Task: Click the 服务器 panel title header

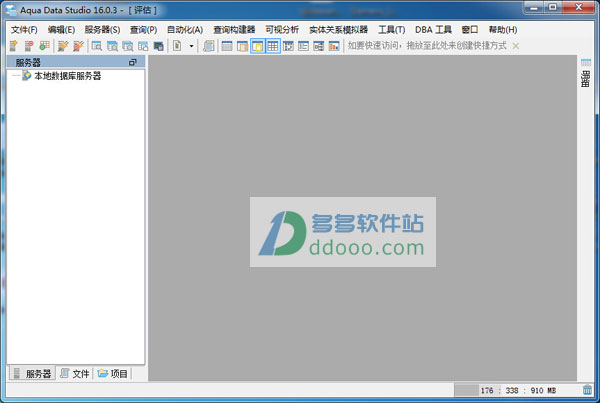Action: pyautogui.click(x=76, y=62)
